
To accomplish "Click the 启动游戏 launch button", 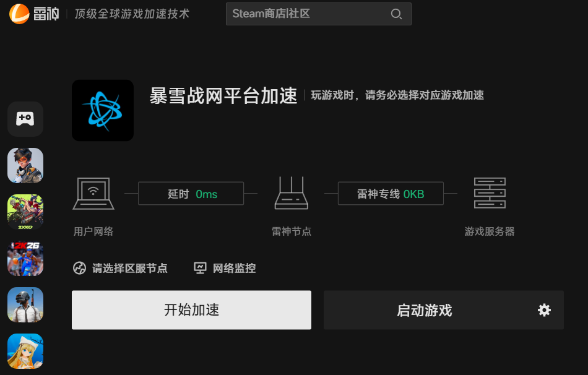I will point(425,310).
